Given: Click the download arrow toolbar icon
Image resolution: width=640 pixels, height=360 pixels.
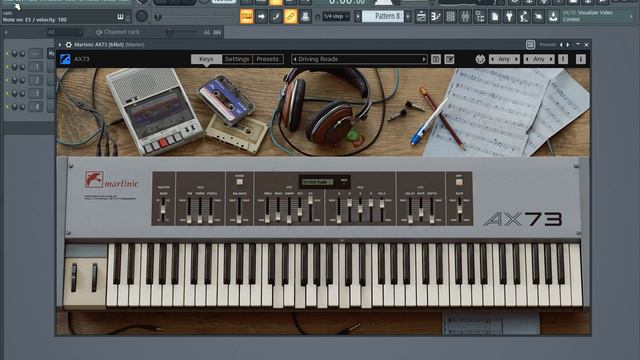Looking at the screenshot, I should pyautogui.click(x=553, y=17).
